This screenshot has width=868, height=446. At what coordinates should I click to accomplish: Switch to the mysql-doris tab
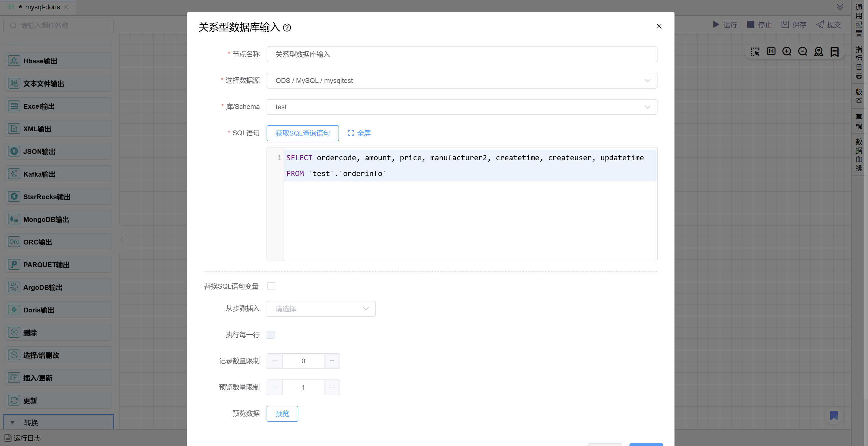42,7
